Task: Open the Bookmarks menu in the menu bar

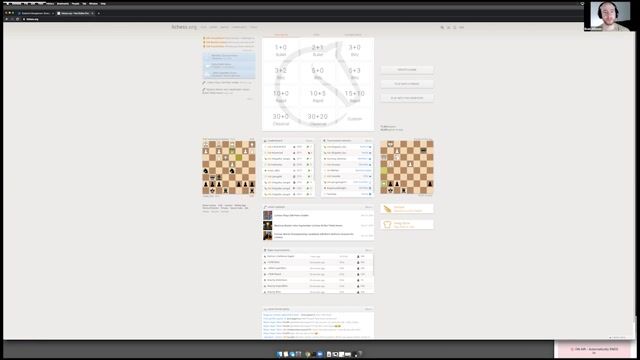Action: coord(63,4)
